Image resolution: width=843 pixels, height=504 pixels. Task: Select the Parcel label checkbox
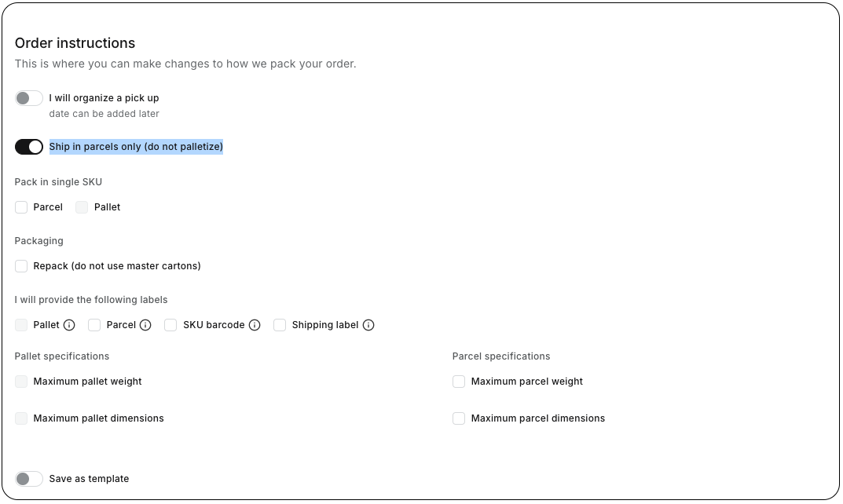tap(94, 325)
